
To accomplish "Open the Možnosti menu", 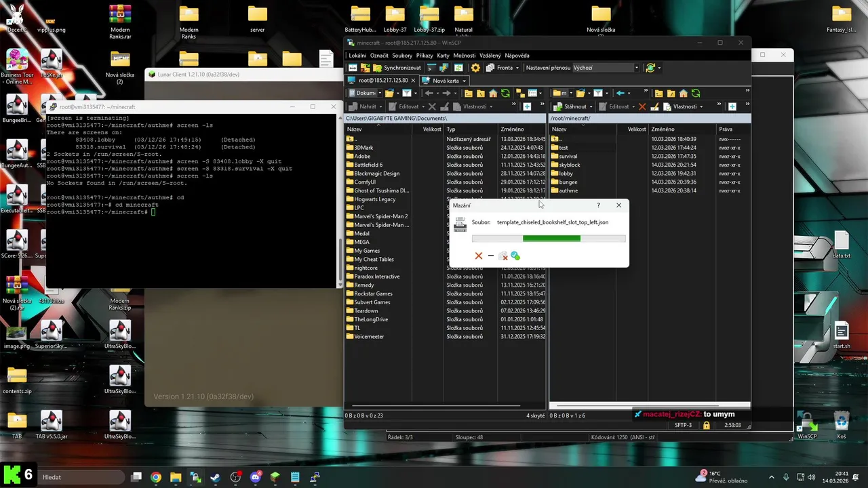I will 465,56.
